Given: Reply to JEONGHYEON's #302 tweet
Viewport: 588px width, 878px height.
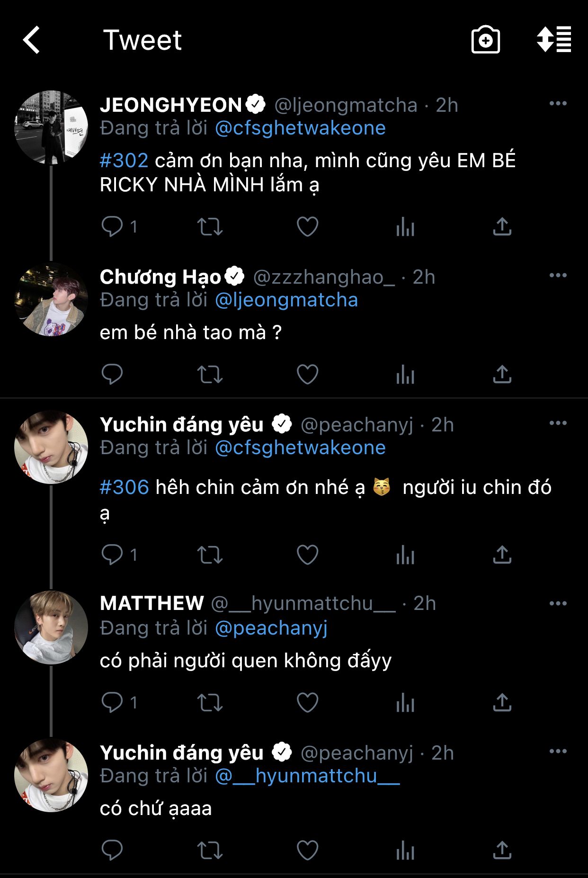Looking at the screenshot, I should click(x=112, y=226).
